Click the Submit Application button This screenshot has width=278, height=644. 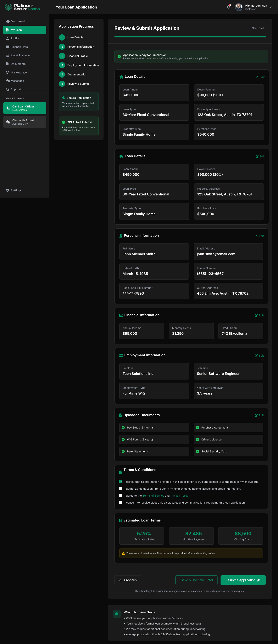coord(243,580)
